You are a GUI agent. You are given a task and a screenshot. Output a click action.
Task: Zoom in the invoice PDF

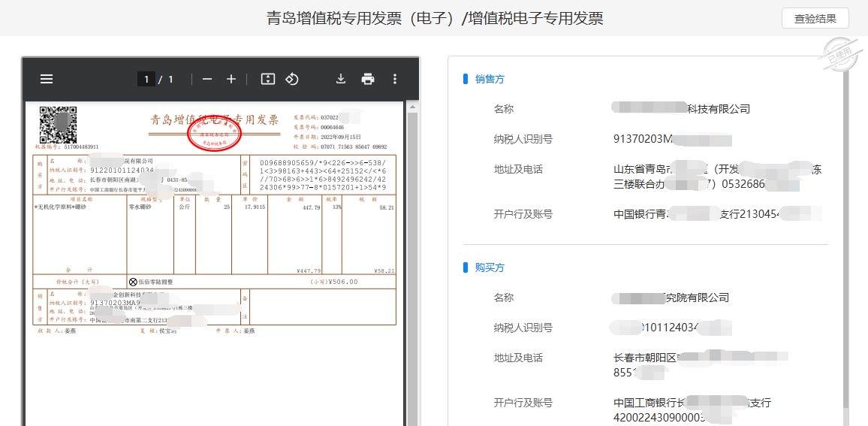(231, 79)
